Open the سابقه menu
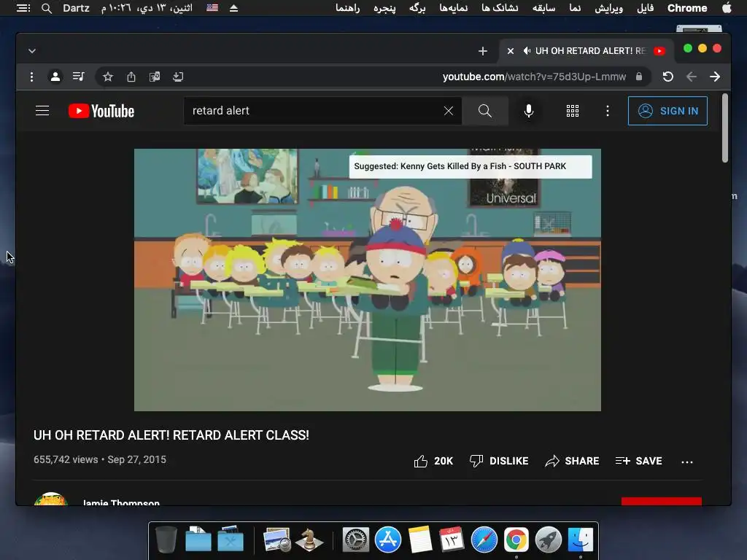Image resolution: width=747 pixels, height=560 pixels. [543, 8]
